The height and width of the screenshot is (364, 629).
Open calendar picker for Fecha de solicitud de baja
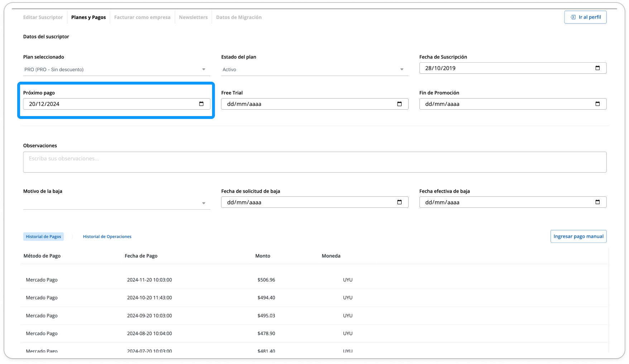399,202
